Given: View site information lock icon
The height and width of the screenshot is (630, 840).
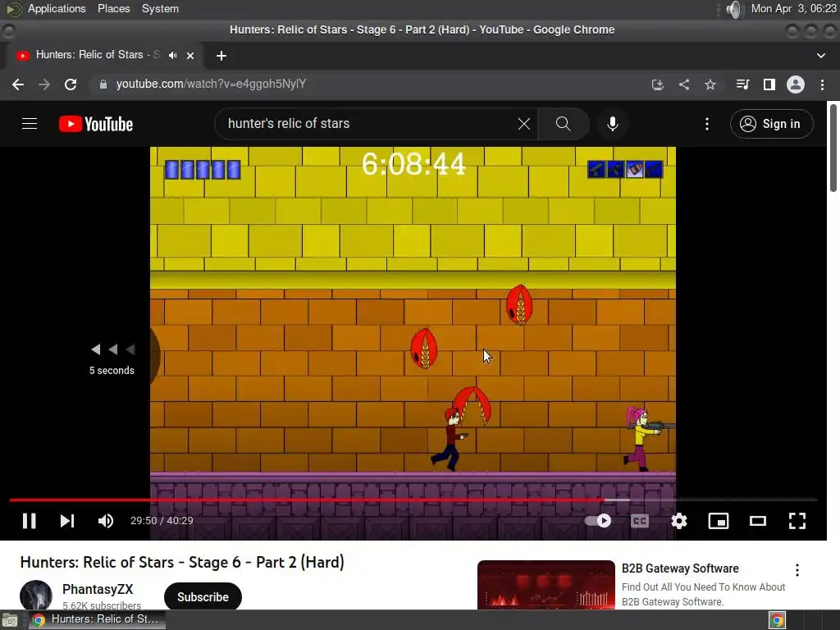Looking at the screenshot, I should click(103, 84).
